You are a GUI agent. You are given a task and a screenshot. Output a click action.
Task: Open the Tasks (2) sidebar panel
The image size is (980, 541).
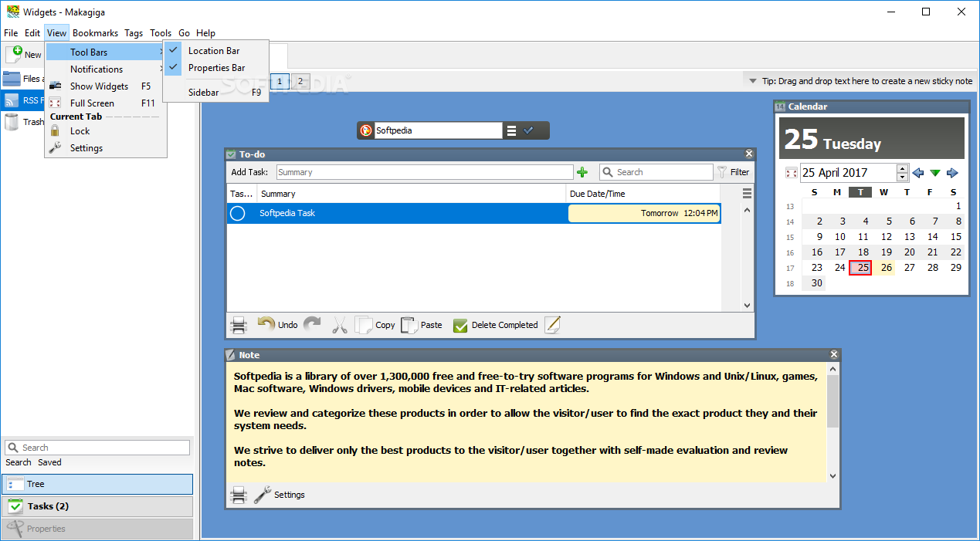tap(97, 506)
